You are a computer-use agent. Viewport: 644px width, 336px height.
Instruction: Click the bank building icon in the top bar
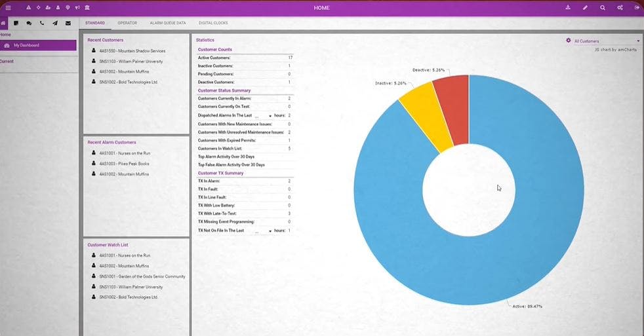(87, 7)
